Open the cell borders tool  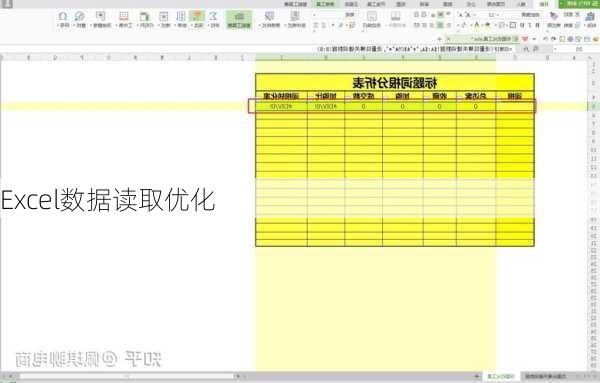(x=513, y=25)
